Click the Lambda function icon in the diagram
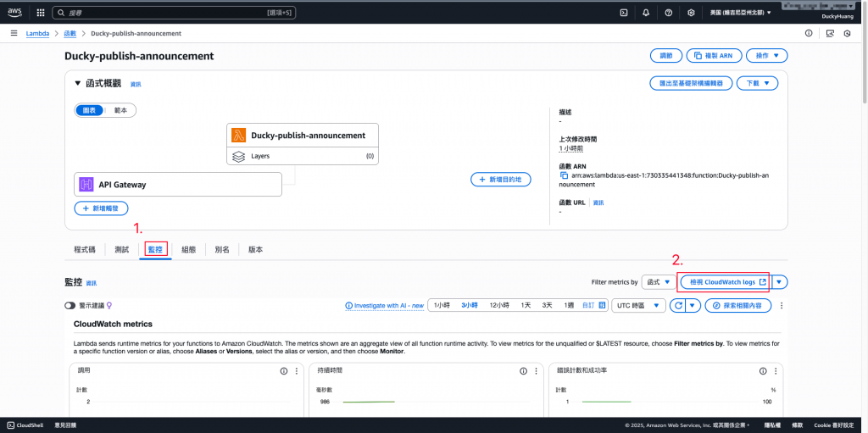Image resolution: width=868 pixels, height=433 pixels. (238, 135)
